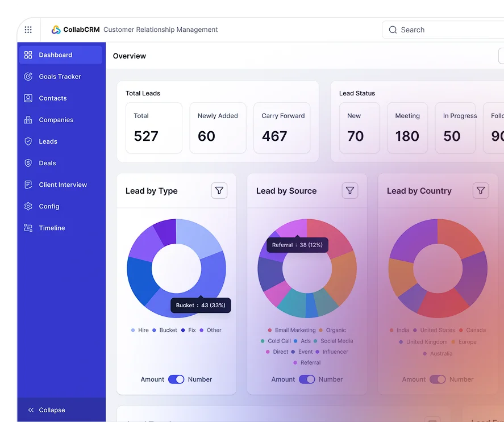Open filter options for Lead by Type
The image size is (504, 422).
point(219,191)
